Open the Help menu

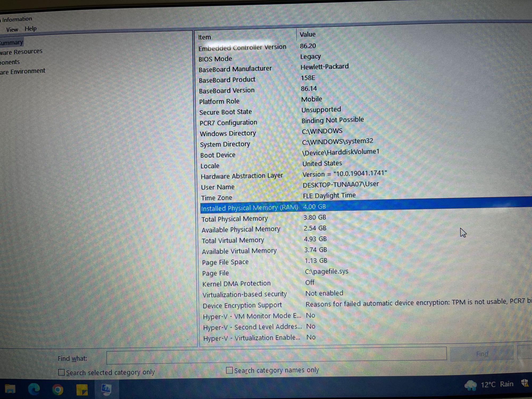[31, 29]
